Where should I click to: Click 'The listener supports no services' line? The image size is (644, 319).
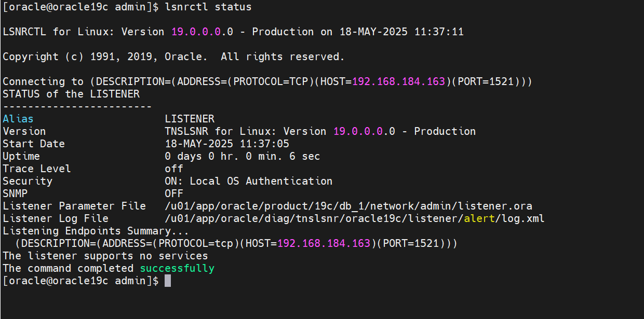pos(105,256)
